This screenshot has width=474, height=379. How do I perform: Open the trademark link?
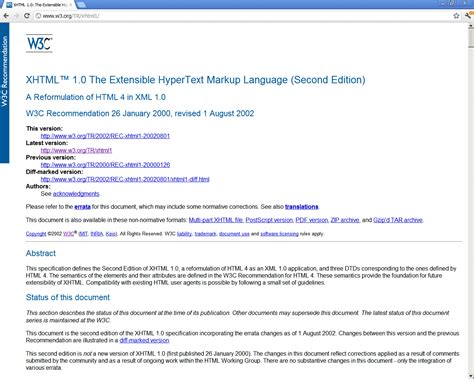[x=205, y=234]
